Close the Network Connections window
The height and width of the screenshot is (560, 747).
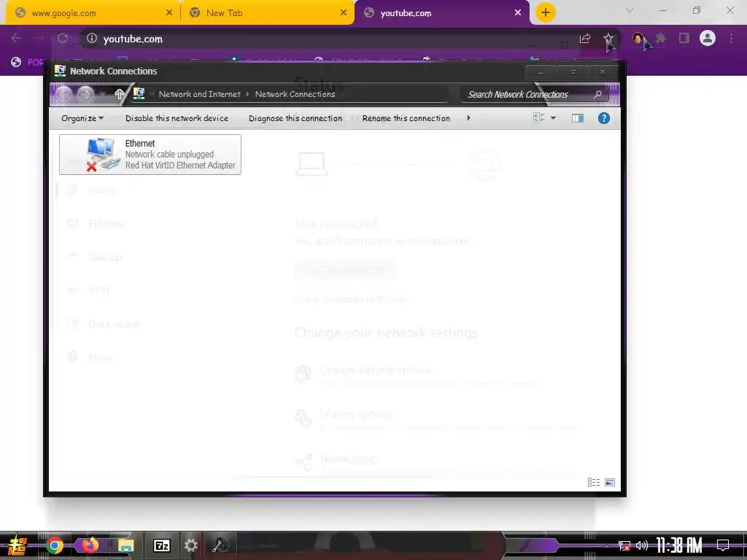pos(603,72)
